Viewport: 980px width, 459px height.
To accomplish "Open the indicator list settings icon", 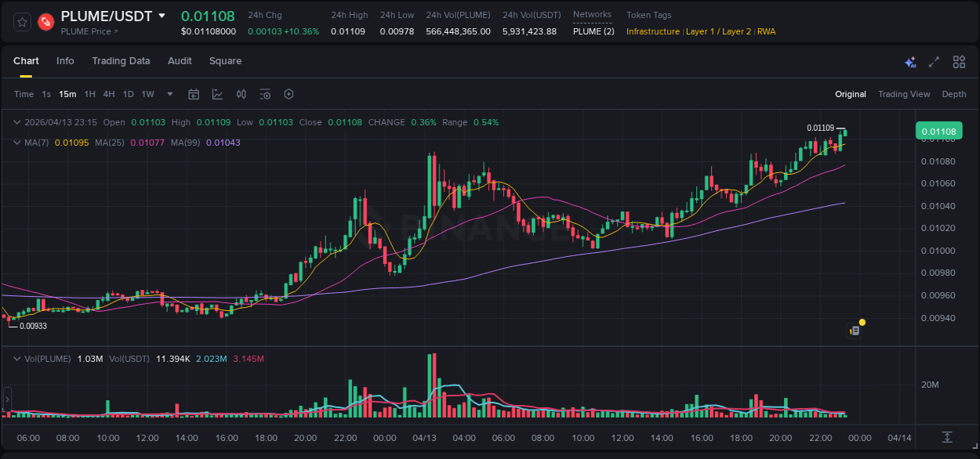I will pos(265,94).
